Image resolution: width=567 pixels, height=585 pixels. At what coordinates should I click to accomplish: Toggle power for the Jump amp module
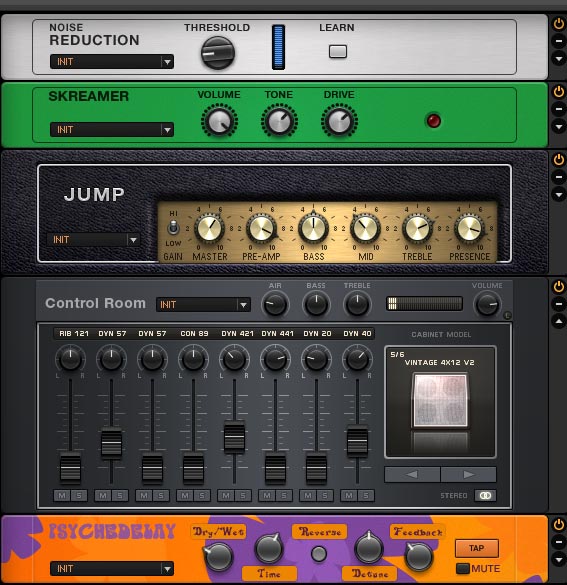(558, 160)
